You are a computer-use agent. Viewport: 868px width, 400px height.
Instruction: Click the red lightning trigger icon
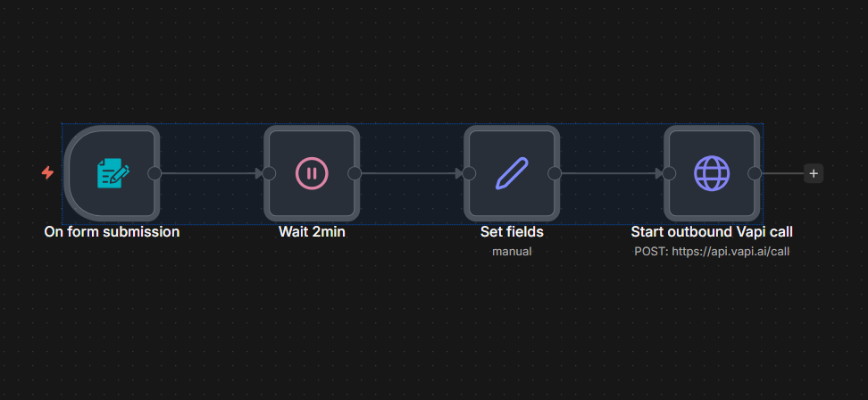click(x=48, y=173)
